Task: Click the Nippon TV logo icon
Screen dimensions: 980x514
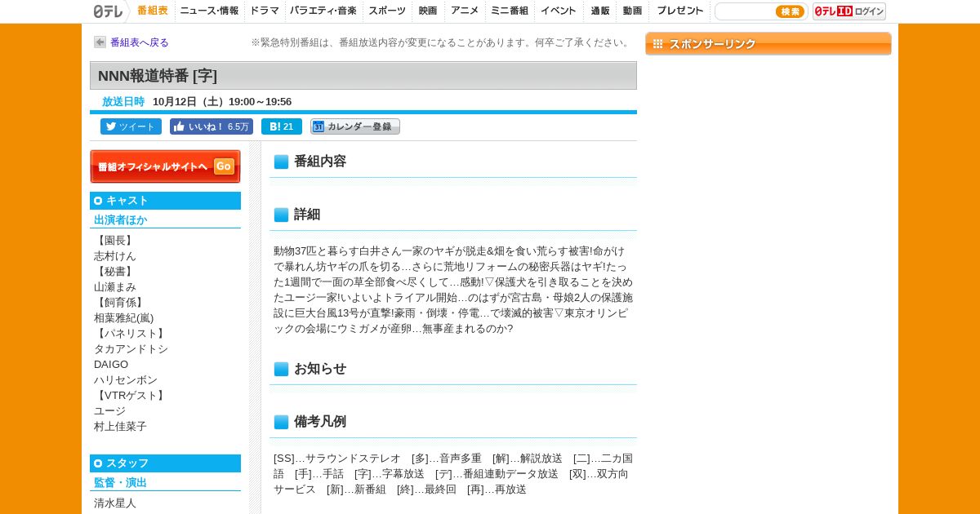Action: click(x=108, y=11)
